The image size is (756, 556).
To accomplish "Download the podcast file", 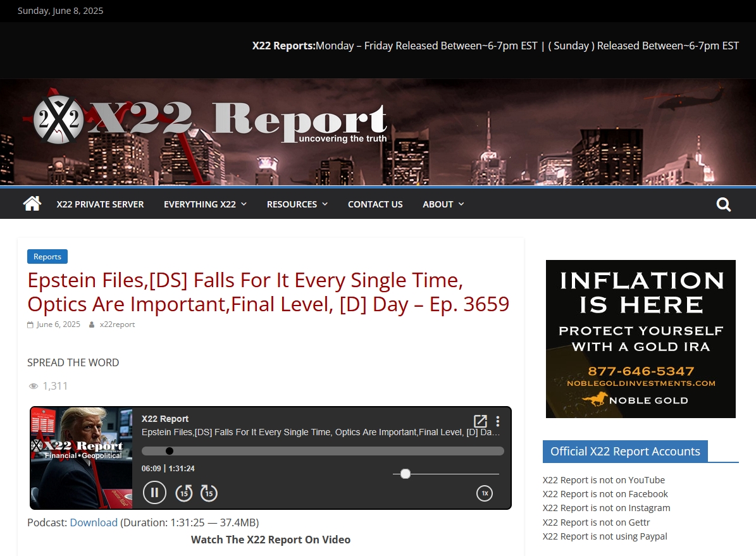I will pos(94,522).
